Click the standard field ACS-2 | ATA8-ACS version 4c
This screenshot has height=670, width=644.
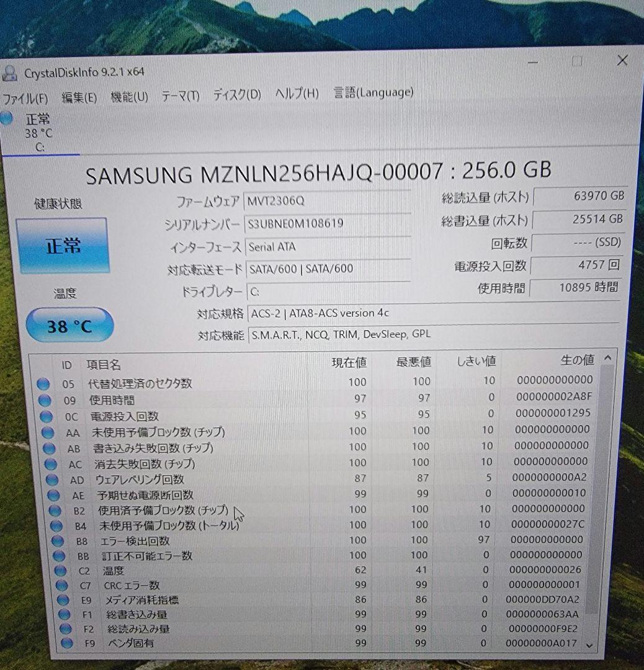pos(433,313)
